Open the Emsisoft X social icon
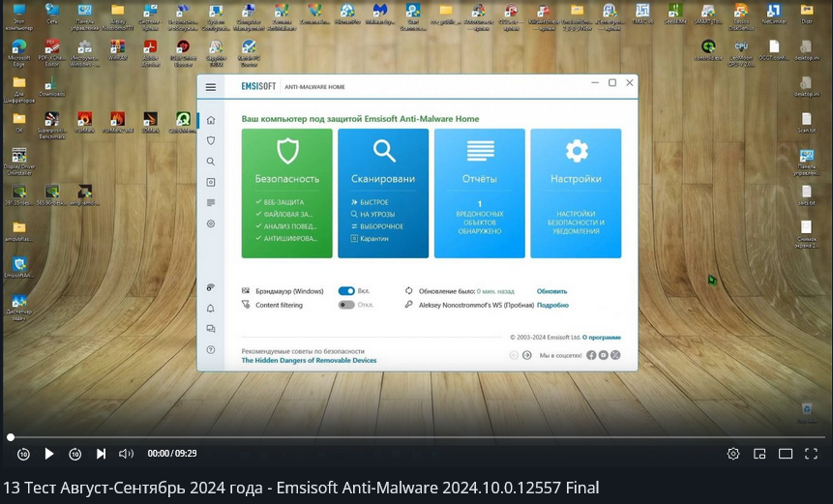833x504 pixels. pos(615,355)
